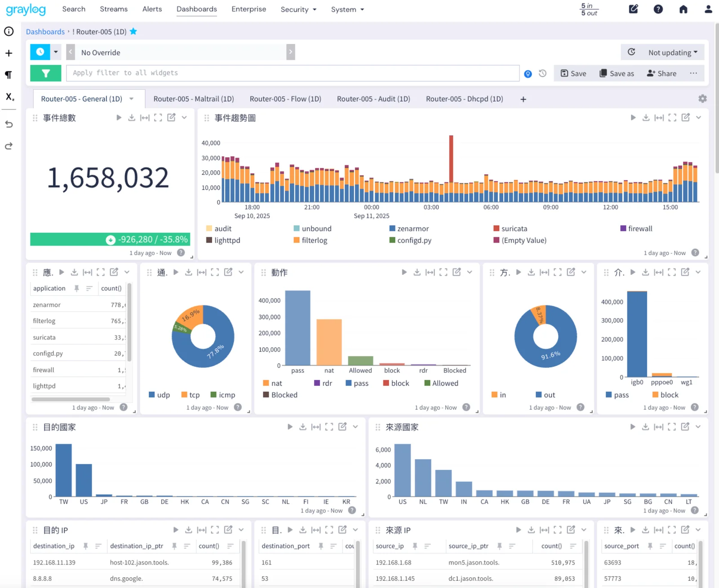719x588 pixels.
Task: Switch to Router-005 - Flow (1D) tab
Action: point(285,99)
